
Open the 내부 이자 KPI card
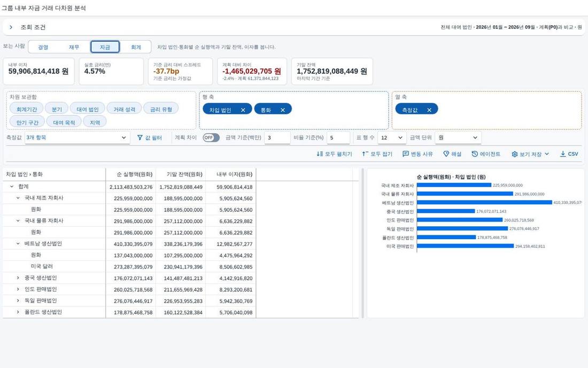pyautogui.click(x=38, y=71)
